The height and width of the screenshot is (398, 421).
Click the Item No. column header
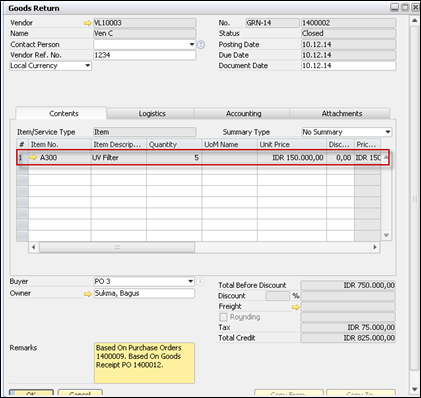60,144
